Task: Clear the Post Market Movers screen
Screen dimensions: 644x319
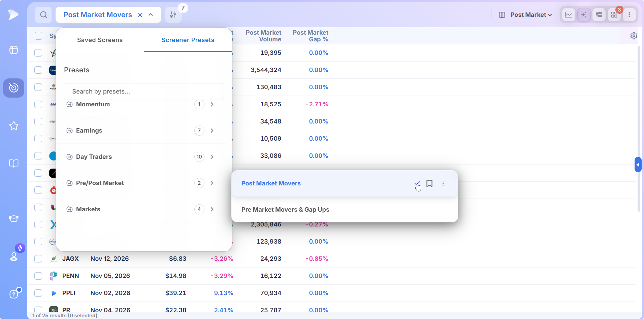Action: pyautogui.click(x=140, y=15)
